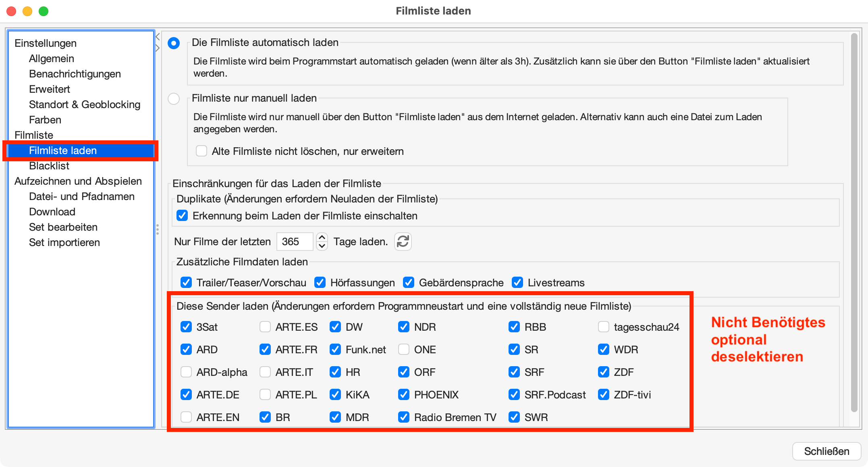Viewport: 868px width, 467px height.
Task: Deselect the KiKA channel checkbox
Action: tap(335, 395)
